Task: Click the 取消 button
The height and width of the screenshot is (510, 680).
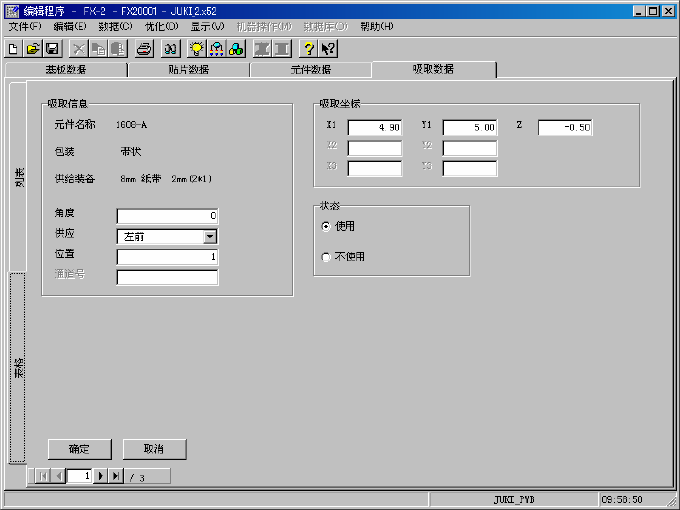Action: point(154,449)
